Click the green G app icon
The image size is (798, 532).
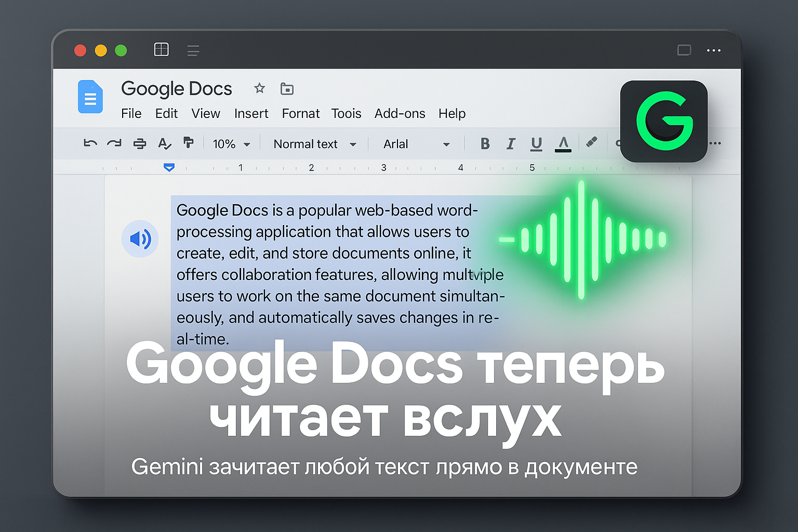pos(664,121)
